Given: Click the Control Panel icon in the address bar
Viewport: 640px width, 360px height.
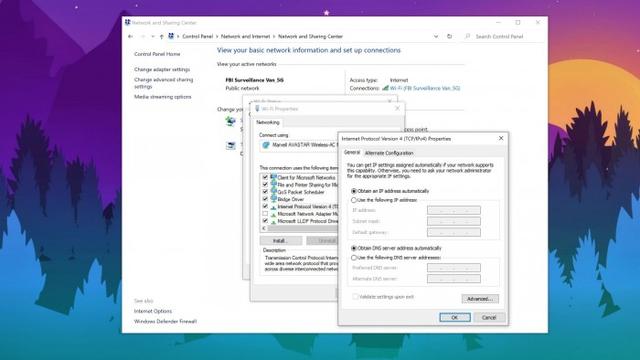Looking at the screenshot, I should coord(171,36).
